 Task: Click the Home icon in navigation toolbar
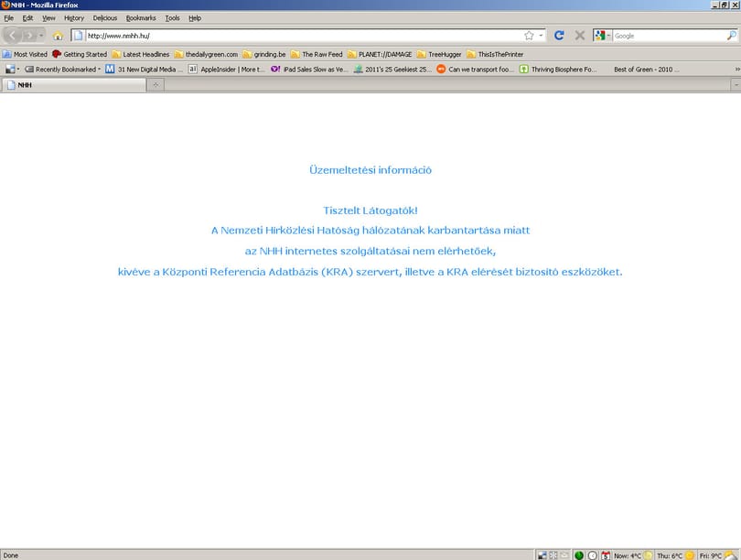[x=58, y=36]
